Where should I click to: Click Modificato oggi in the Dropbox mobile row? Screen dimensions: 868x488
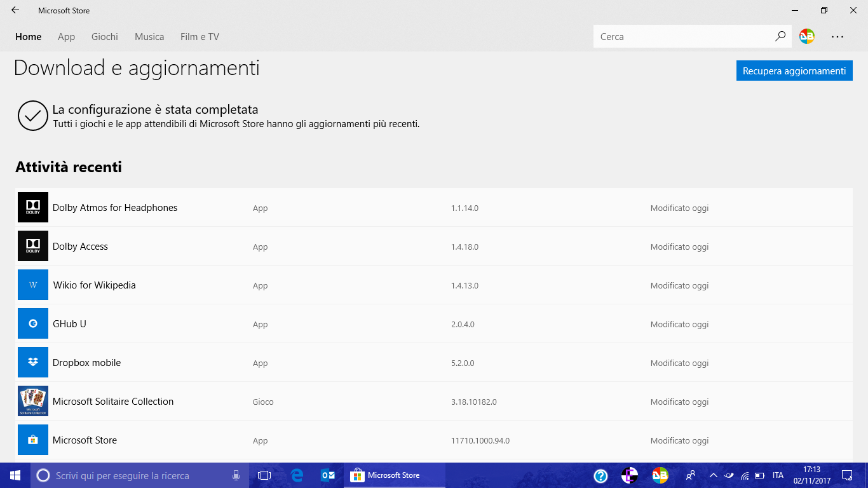click(x=679, y=363)
